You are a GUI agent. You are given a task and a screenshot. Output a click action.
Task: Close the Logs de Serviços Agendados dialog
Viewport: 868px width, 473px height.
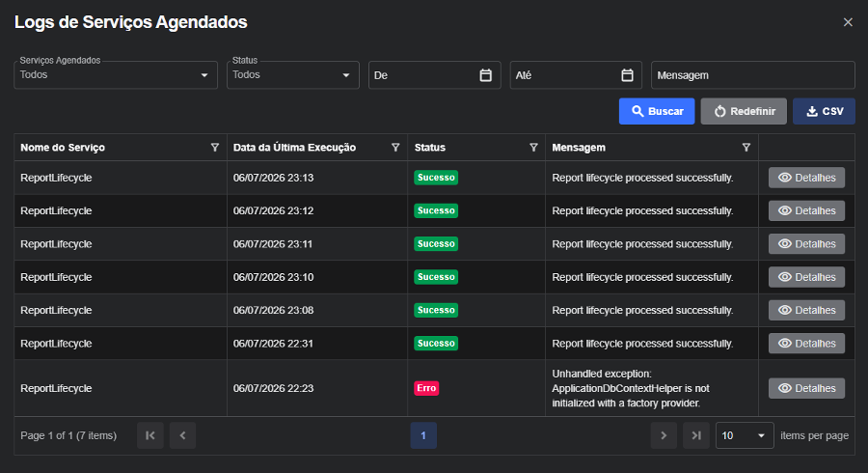[x=848, y=22]
